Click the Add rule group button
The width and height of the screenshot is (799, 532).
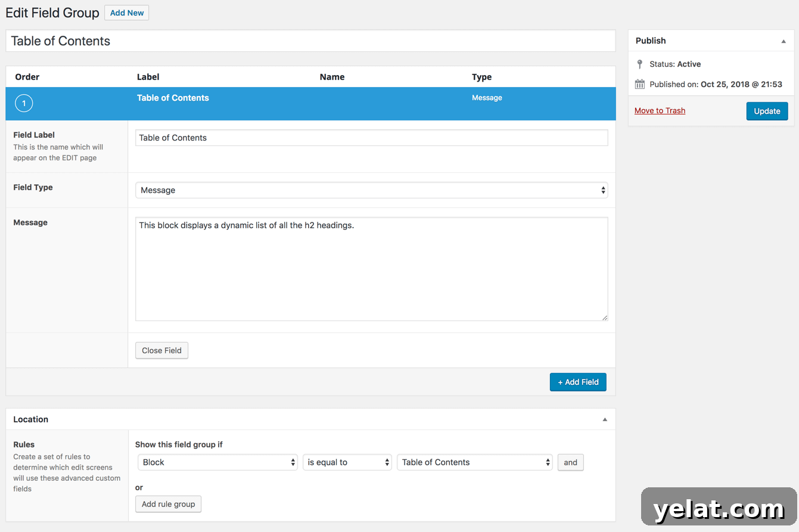[x=168, y=504]
